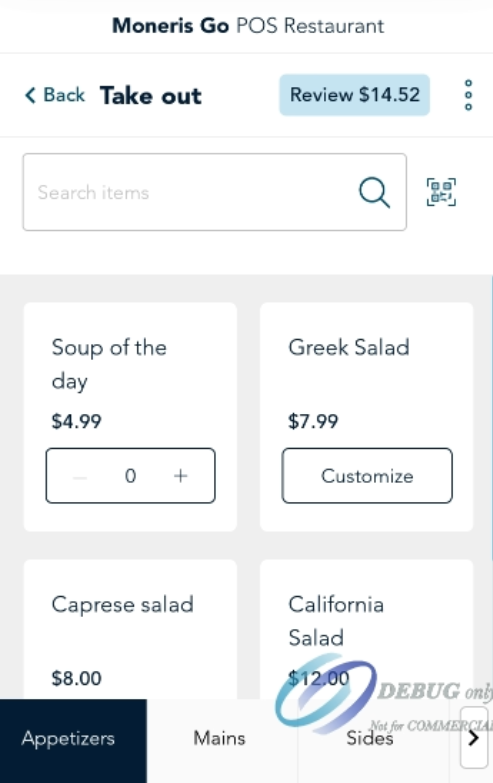Click the Soup of the day quantity value

pos(130,476)
